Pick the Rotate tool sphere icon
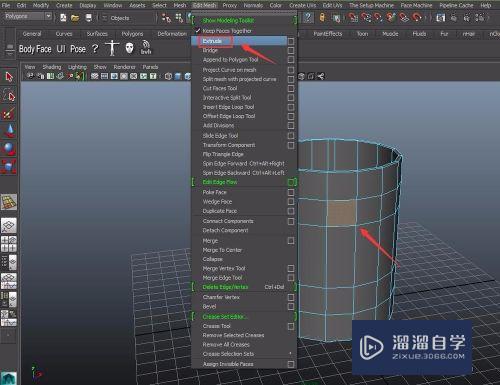Screen dimensions: 500x385 point(9,149)
